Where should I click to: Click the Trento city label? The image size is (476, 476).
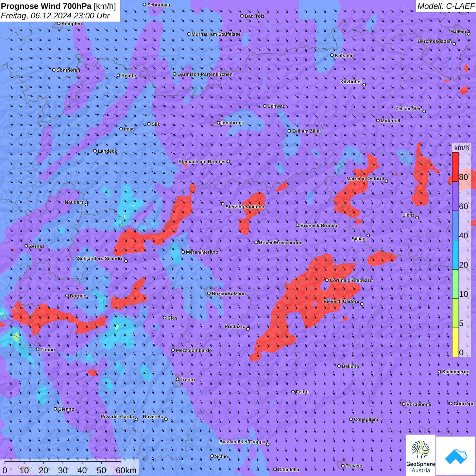tap(188, 379)
